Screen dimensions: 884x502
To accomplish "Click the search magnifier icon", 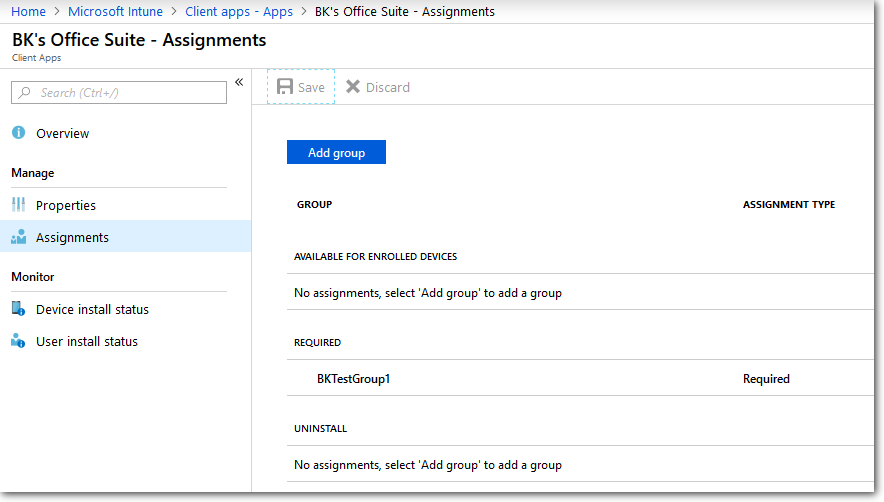I will [x=25, y=93].
